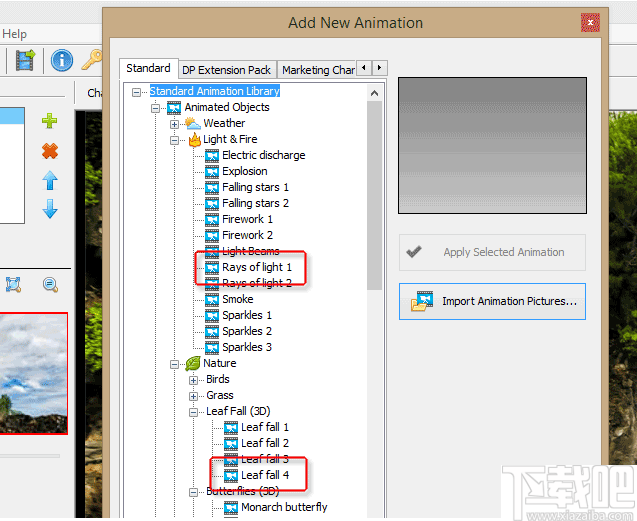Close the Add New Animation dialog
The height and width of the screenshot is (521, 637).
click(590, 22)
